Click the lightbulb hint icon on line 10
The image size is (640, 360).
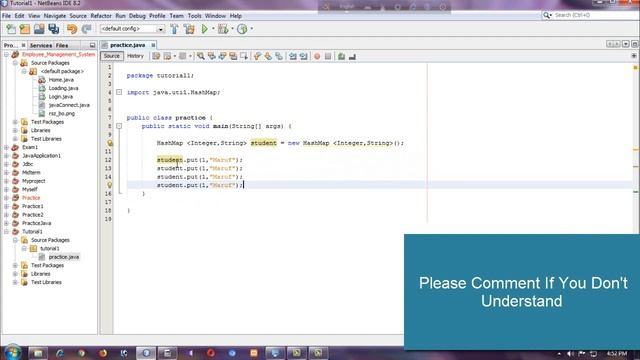coord(110,143)
